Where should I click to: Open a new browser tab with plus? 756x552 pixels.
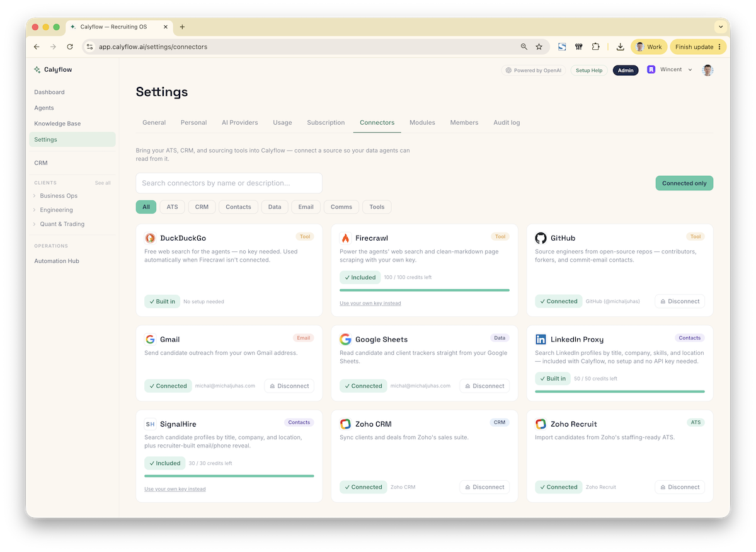182,27
